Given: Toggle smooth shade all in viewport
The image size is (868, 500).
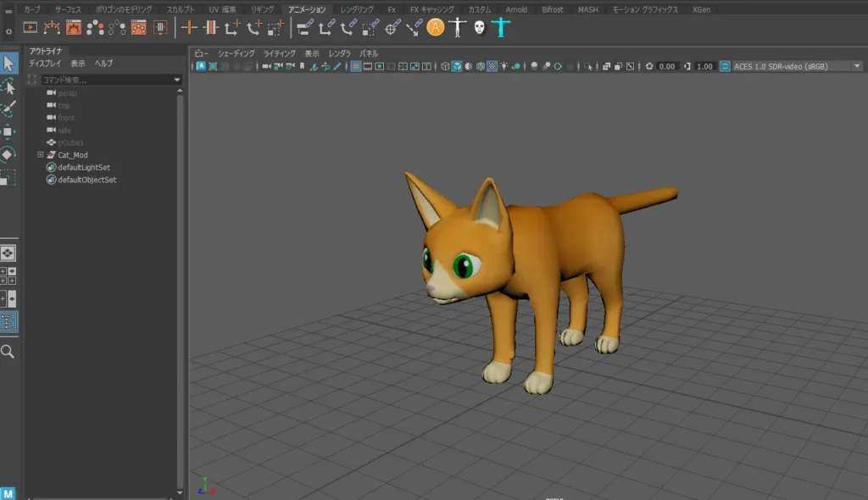Looking at the screenshot, I should (x=457, y=66).
